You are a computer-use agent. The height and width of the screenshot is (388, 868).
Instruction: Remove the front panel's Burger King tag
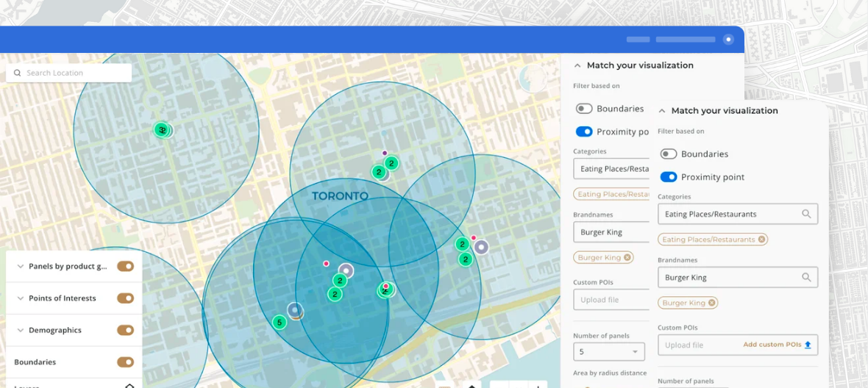(x=711, y=303)
